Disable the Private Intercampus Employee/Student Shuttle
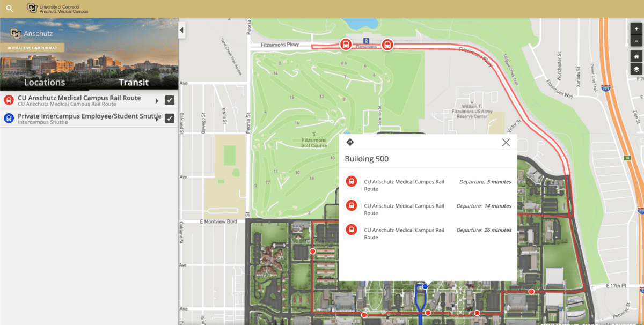 (170, 118)
